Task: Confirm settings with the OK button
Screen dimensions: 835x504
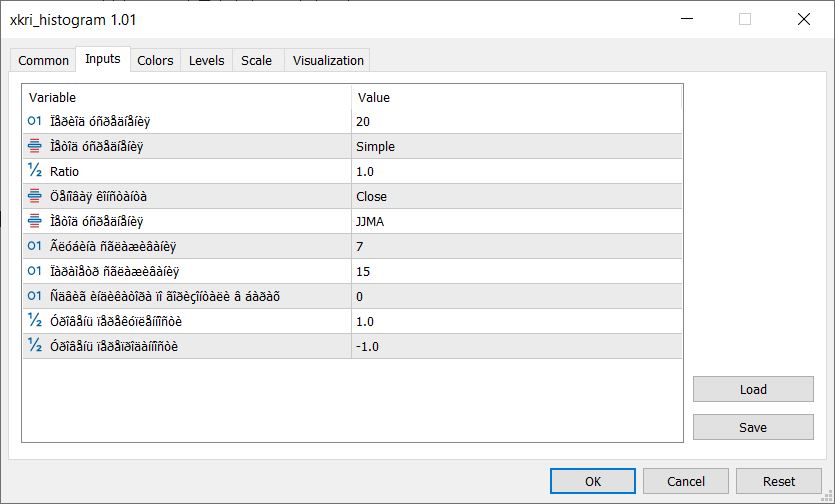Action: (593, 481)
